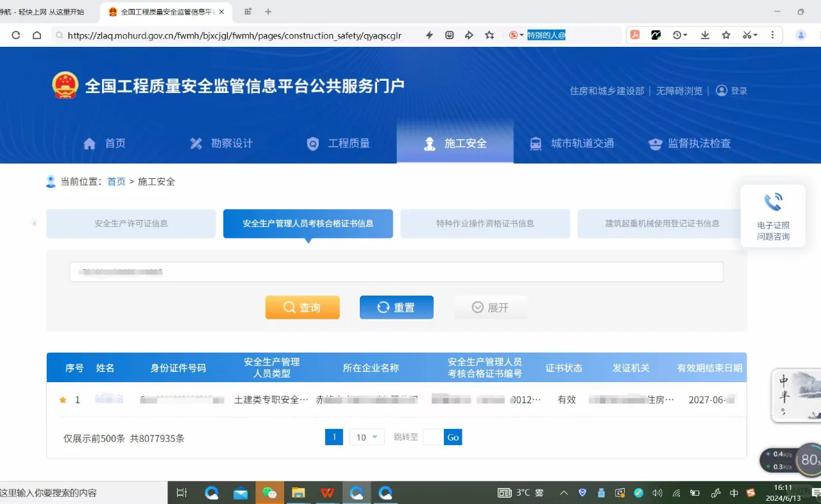Open the PDF tool in the browser toolbar
This screenshot has width=821, height=504.
pos(635,35)
